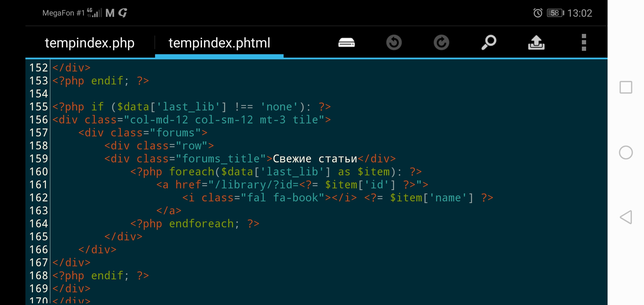The height and width of the screenshot is (305, 644).
Task: Switch to tempindex.php tab
Action: [90, 43]
